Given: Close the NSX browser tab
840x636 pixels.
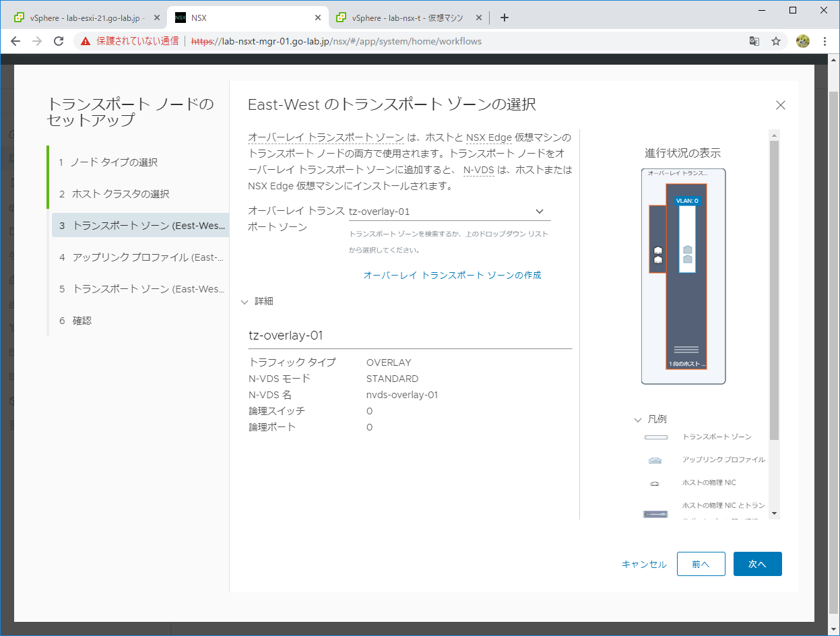Looking at the screenshot, I should coord(317,18).
